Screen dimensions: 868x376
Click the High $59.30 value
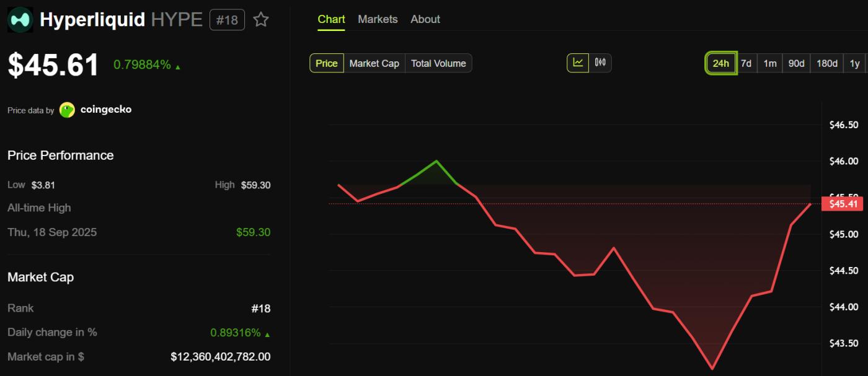(x=255, y=185)
